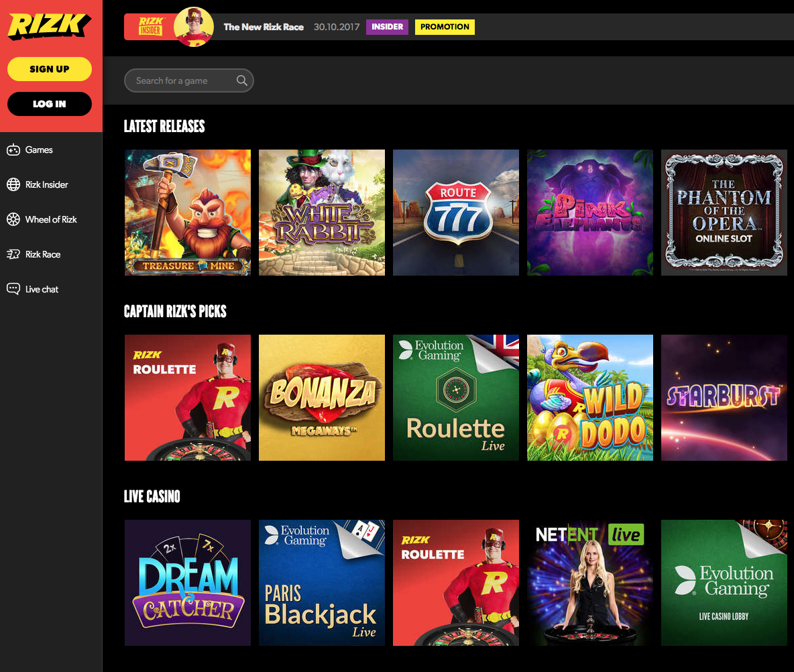This screenshot has width=794, height=672.
Task: Click the Rizk logo at top left
Action: (50, 26)
